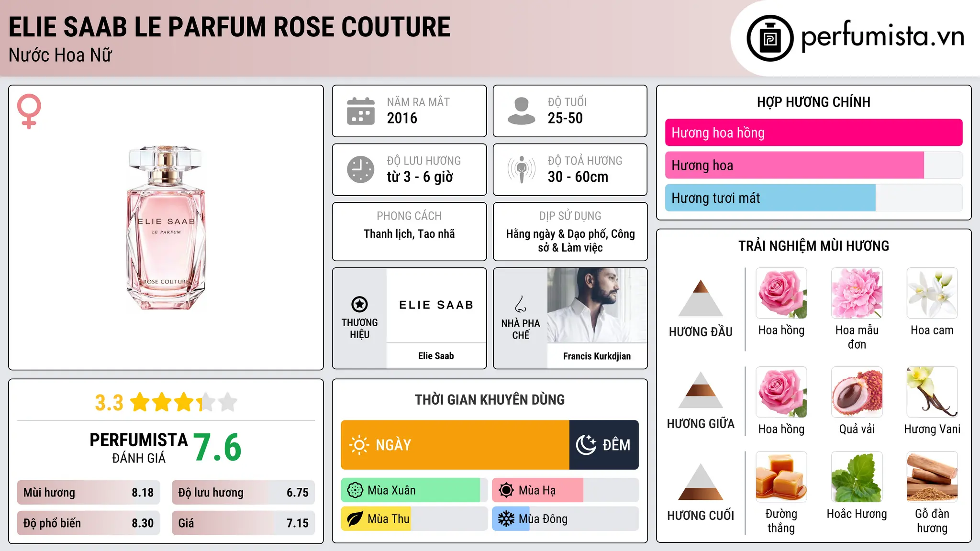Open the perfumer's portrait photo

[x=597, y=305]
